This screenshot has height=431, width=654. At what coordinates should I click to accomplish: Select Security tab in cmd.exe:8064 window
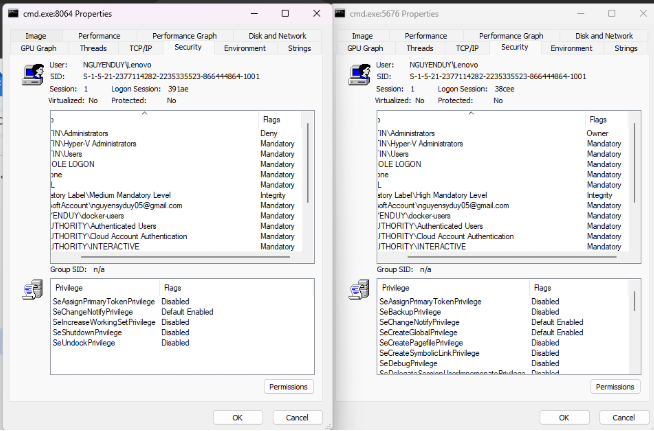(188, 47)
